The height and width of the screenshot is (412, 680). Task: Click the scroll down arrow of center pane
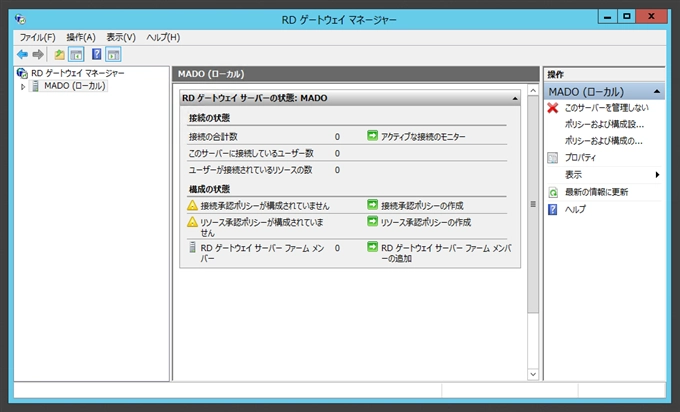click(533, 374)
